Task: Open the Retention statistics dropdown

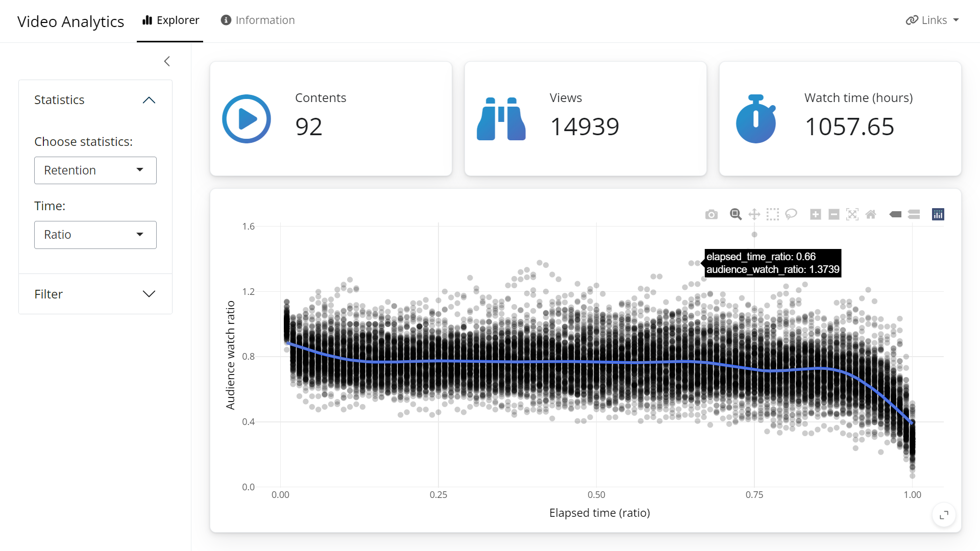Action: pyautogui.click(x=95, y=170)
